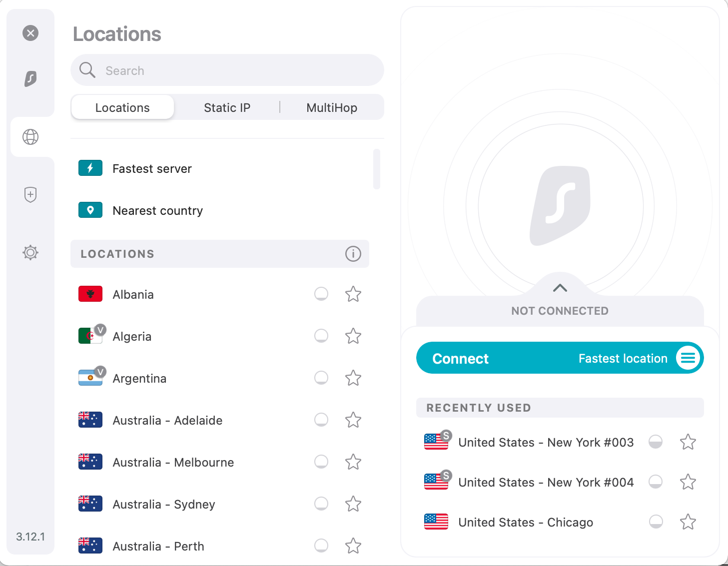Open the Surfshark logo home icon

(x=30, y=79)
